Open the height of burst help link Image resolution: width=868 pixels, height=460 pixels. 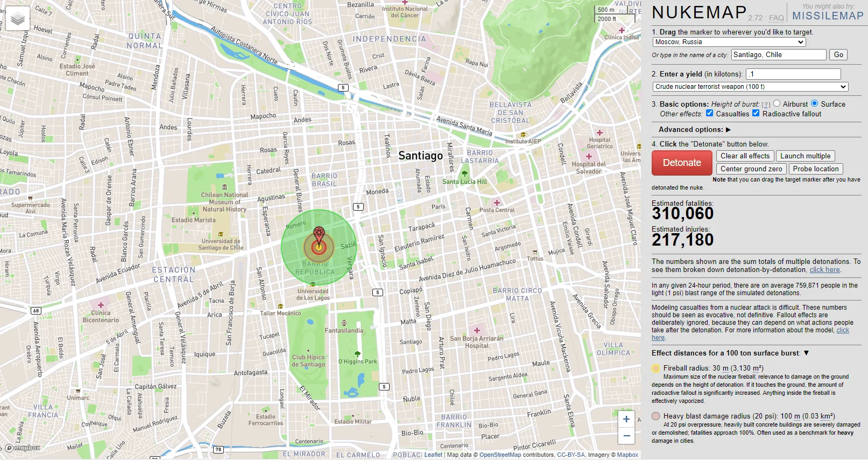(766, 104)
